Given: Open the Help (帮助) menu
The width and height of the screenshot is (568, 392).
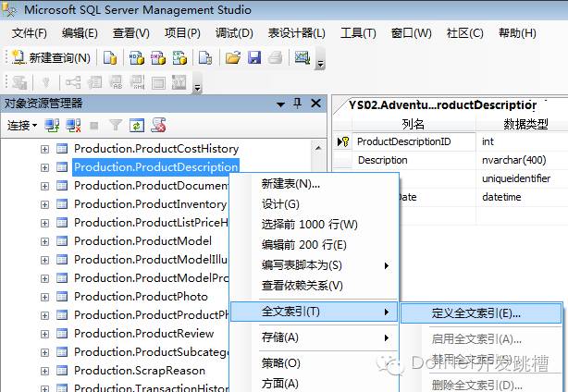Looking at the screenshot, I should pyautogui.click(x=517, y=33).
